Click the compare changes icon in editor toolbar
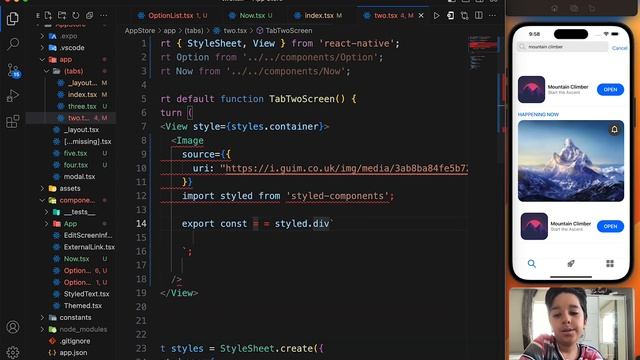Viewport: 640px width, 360px height. (464, 16)
